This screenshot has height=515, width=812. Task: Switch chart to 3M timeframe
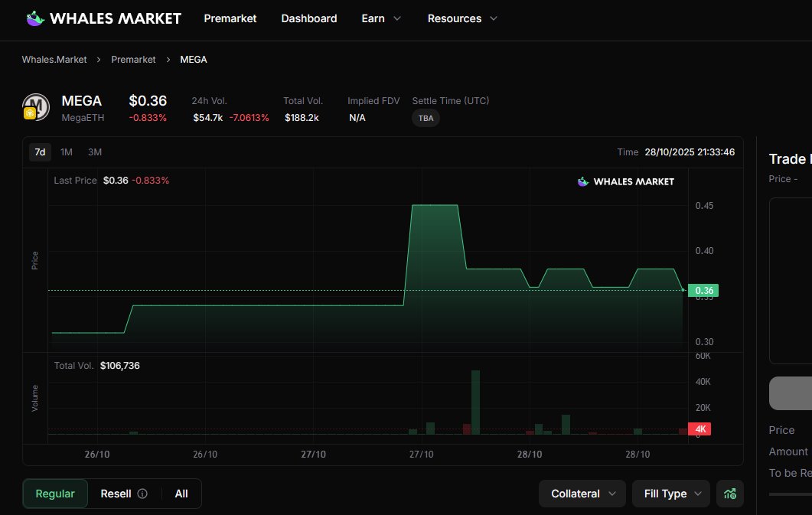[x=95, y=152]
